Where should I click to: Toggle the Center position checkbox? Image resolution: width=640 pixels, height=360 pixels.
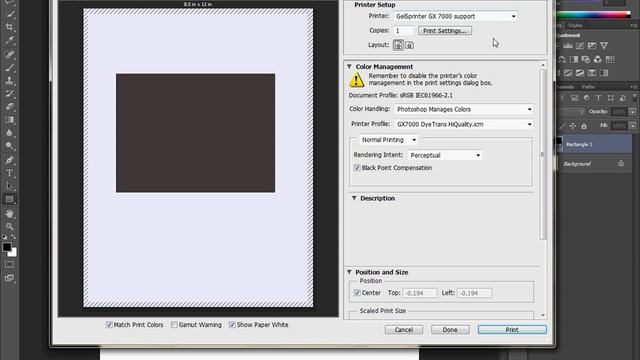click(357, 293)
